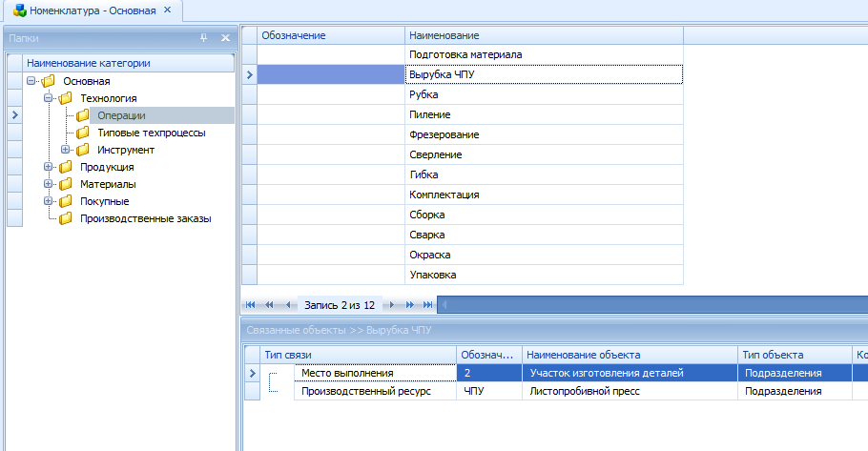Select the Материалы folder

coord(108,184)
